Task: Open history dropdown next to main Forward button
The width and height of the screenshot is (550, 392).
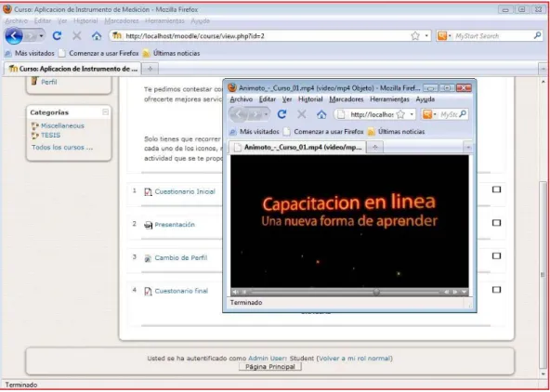Action: point(42,36)
